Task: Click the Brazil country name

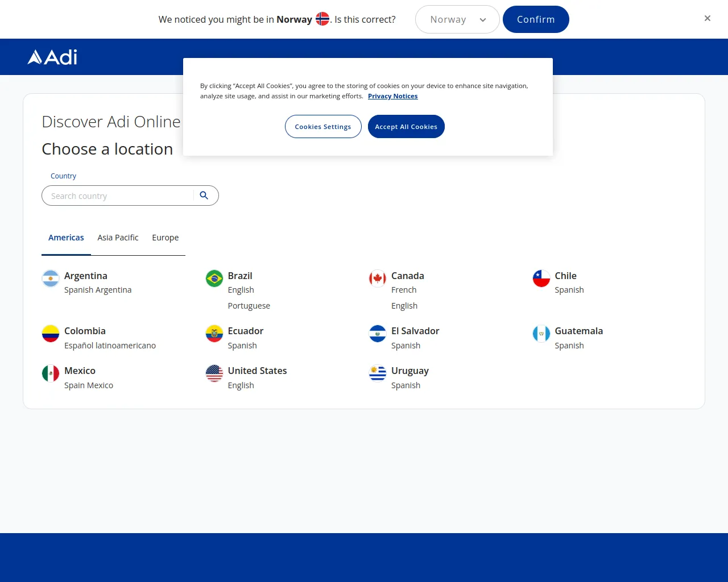Action: pyautogui.click(x=240, y=276)
